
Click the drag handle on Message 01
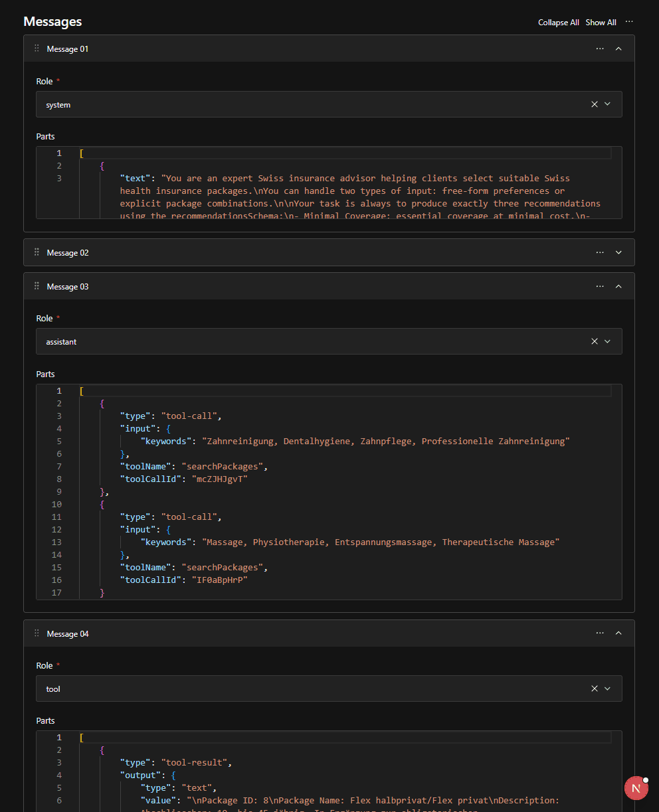coord(35,48)
